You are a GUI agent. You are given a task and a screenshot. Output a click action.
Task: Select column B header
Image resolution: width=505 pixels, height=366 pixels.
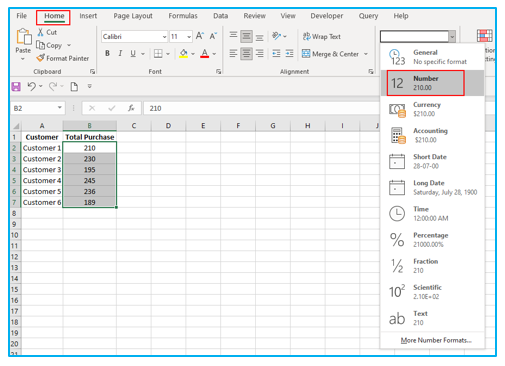tap(89, 126)
